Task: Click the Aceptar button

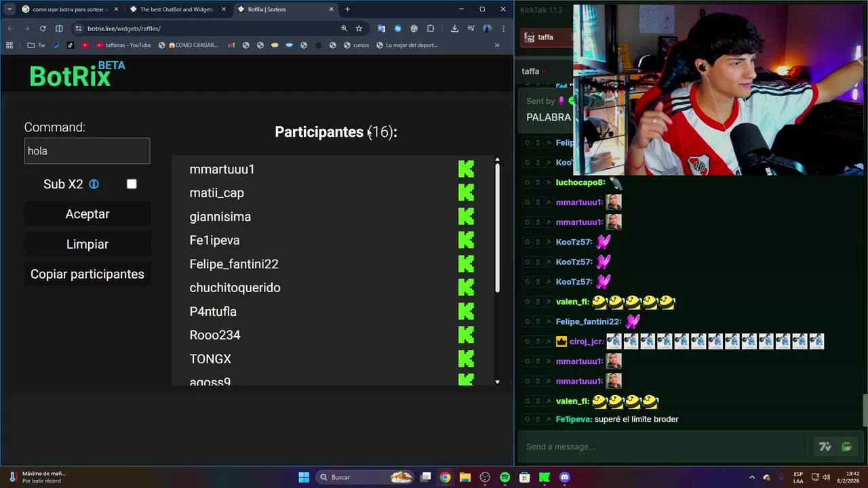Action: click(x=87, y=214)
